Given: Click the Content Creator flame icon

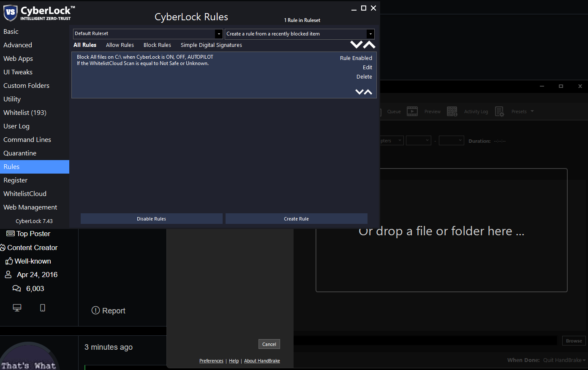Looking at the screenshot, I should tap(3, 248).
